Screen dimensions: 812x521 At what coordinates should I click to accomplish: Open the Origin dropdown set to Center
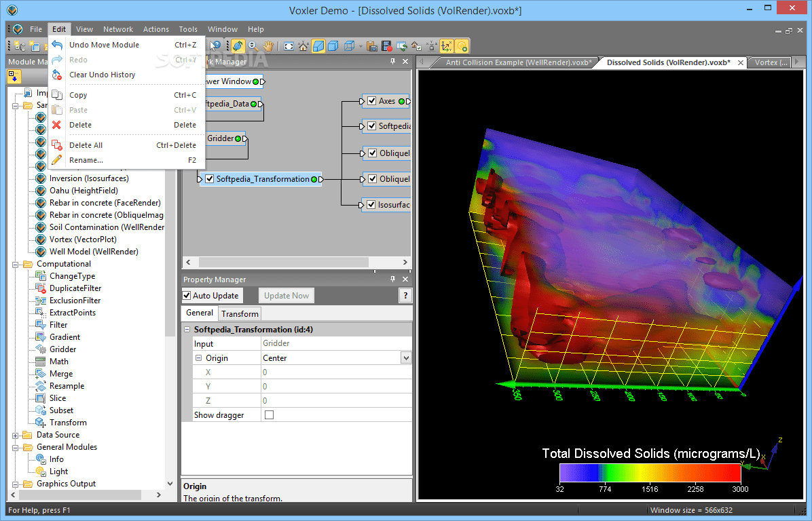(405, 357)
